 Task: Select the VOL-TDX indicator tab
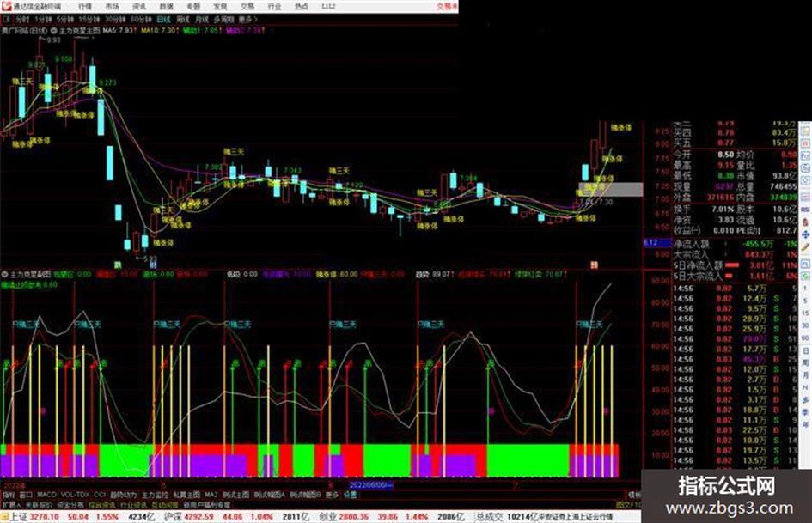pos(75,495)
